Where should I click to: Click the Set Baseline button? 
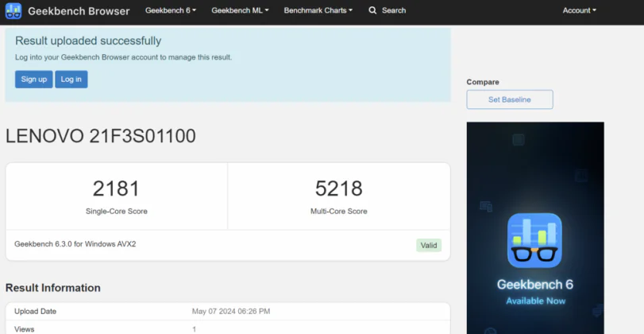coord(510,99)
